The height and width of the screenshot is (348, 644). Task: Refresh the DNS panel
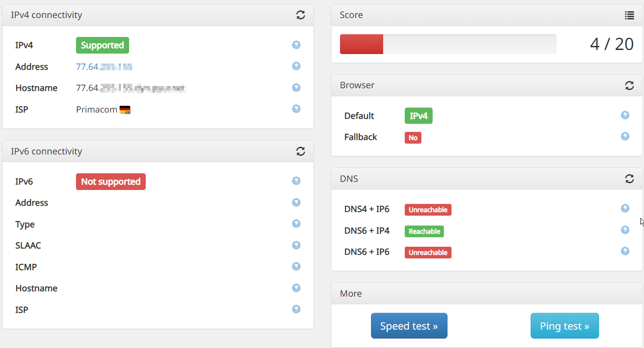click(630, 179)
